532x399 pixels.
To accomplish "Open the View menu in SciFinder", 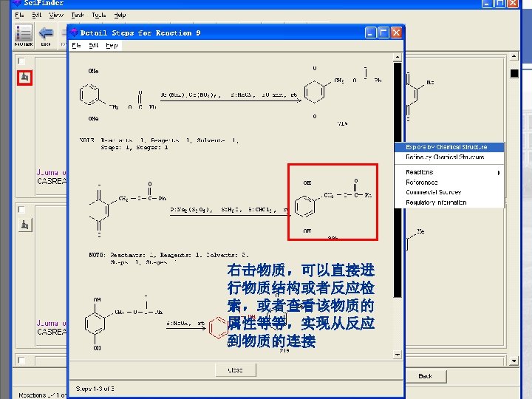I will pos(56,15).
